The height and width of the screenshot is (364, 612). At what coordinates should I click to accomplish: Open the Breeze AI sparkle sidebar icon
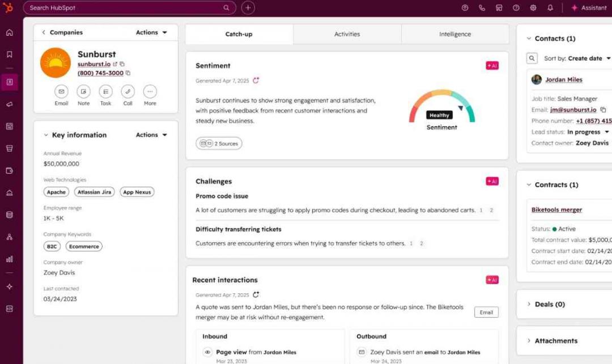pyautogui.click(x=10, y=286)
